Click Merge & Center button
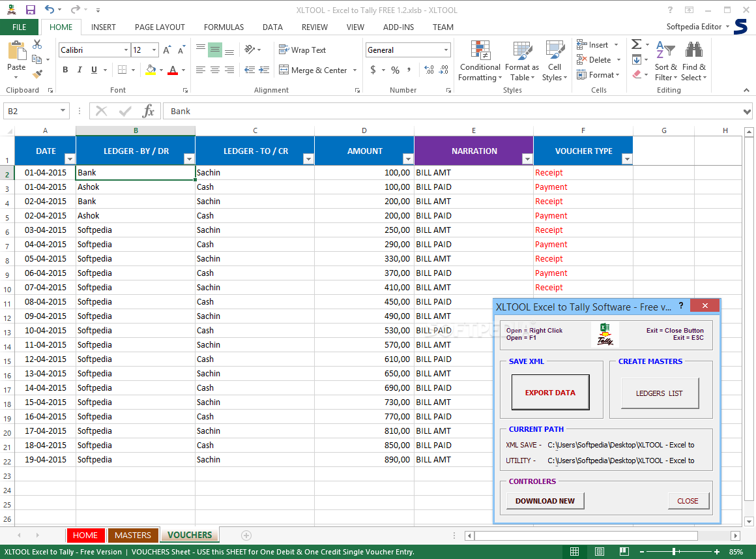Viewport: 756px width, 559px height. tap(313, 70)
